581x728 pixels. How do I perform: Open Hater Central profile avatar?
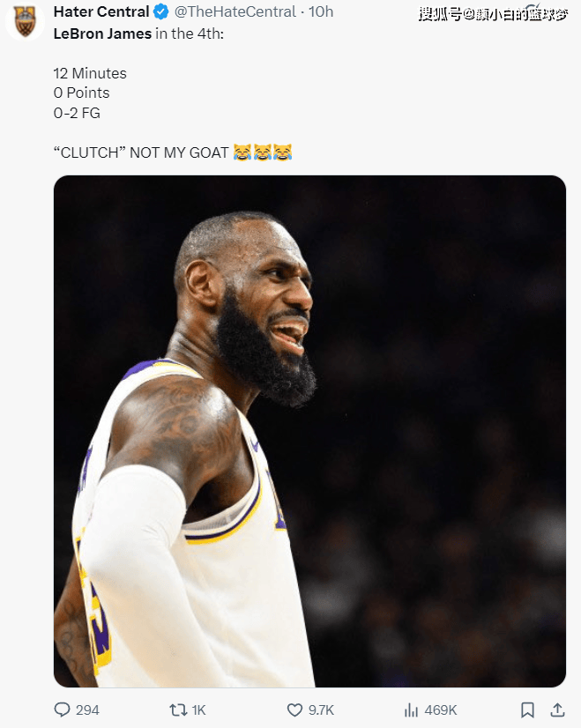coord(25,21)
